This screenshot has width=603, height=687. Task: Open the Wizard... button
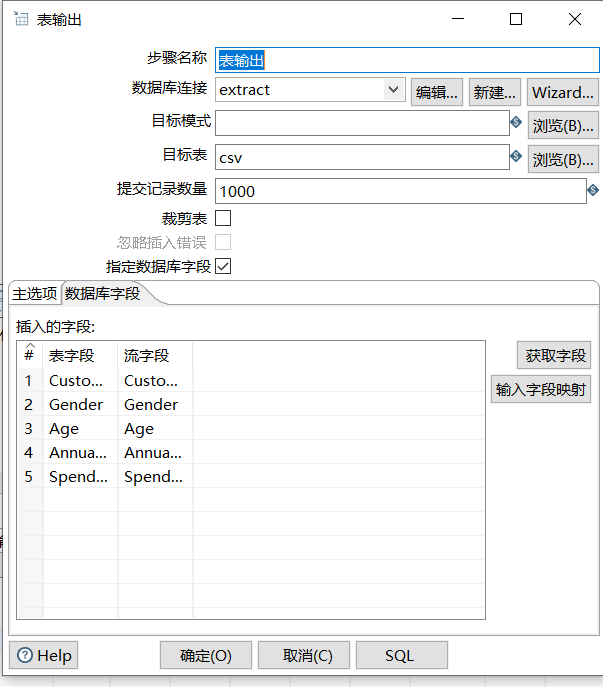pyautogui.click(x=563, y=92)
